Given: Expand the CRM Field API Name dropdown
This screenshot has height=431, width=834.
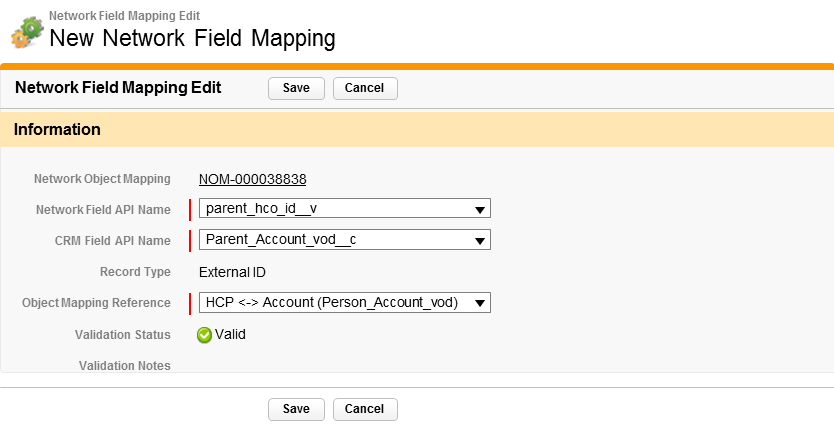Looking at the screenshot, I should pos(344,240).
